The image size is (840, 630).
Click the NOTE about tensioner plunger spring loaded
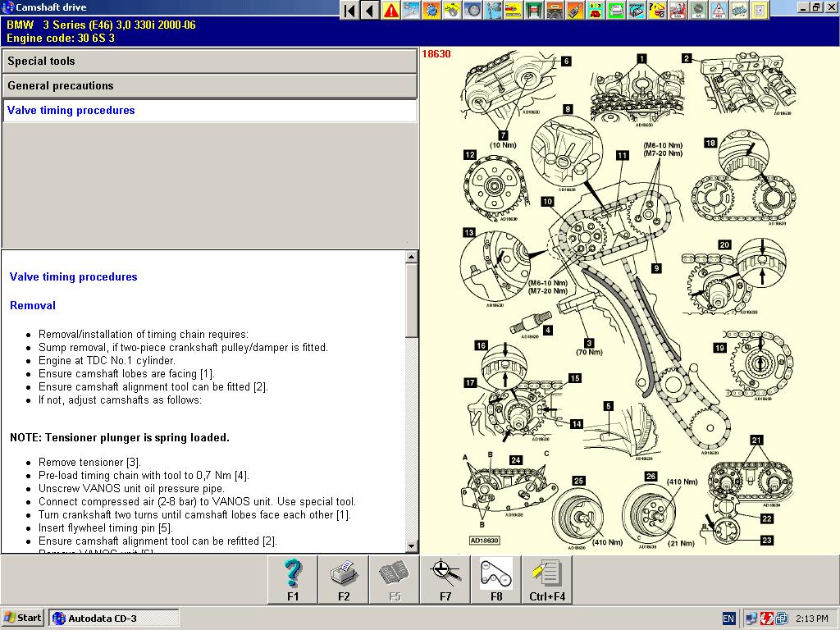(x=120, y=438)
